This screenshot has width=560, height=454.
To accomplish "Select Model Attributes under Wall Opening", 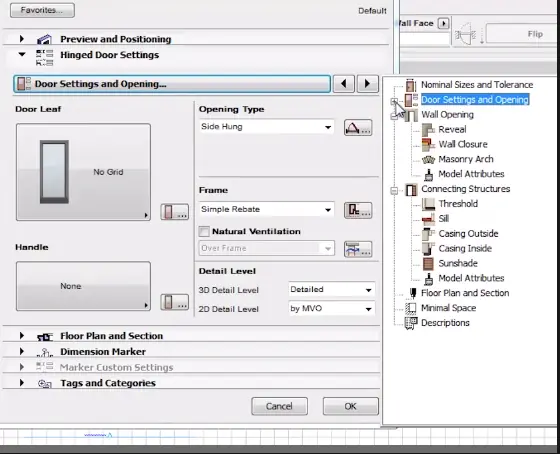I will 471,174.
